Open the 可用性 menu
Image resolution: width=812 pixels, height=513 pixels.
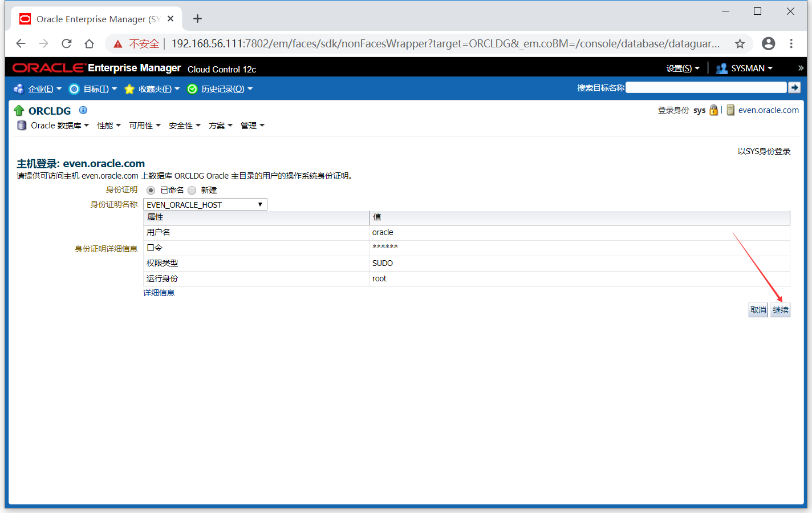[x=145, y=126]
